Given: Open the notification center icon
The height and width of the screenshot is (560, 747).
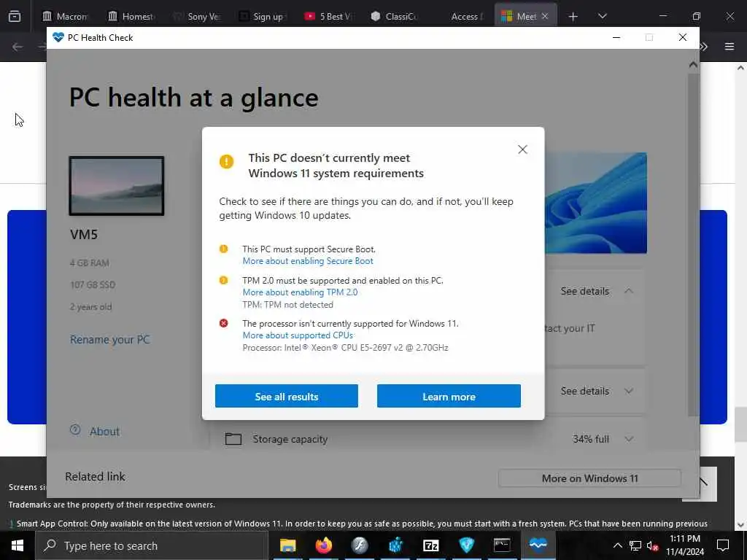Looking at the screenshot, I should coord(723,545).
